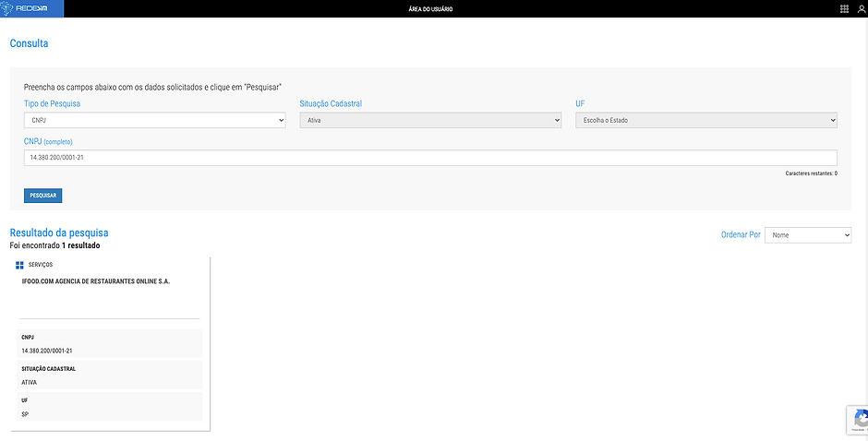Click the PESQUISAR button

click(43, 196)
